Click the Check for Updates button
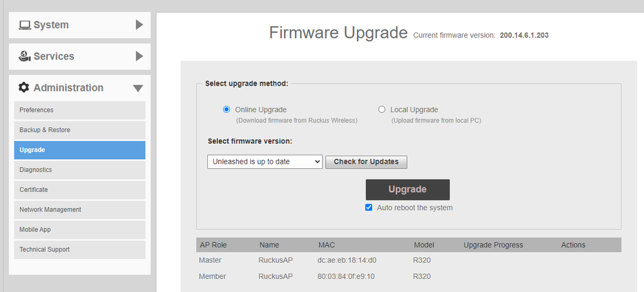 pyautogui.click(x=366, y=162)
